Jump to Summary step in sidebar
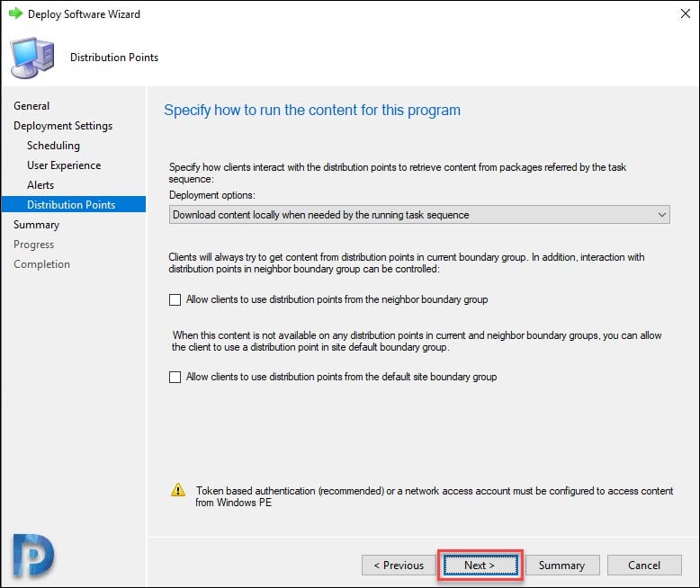The image size is (700, 588). (36, 225)
